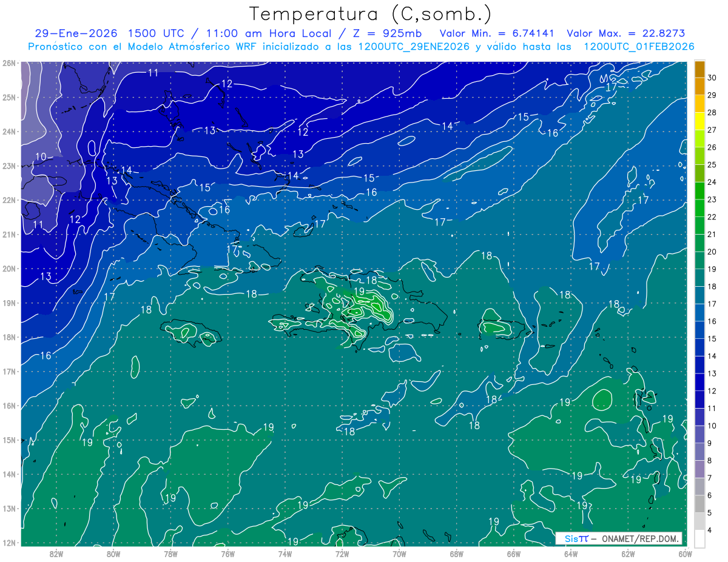Click the "25" label on the color legend
The image size is (728, 562).
click(x=712, y=164)
